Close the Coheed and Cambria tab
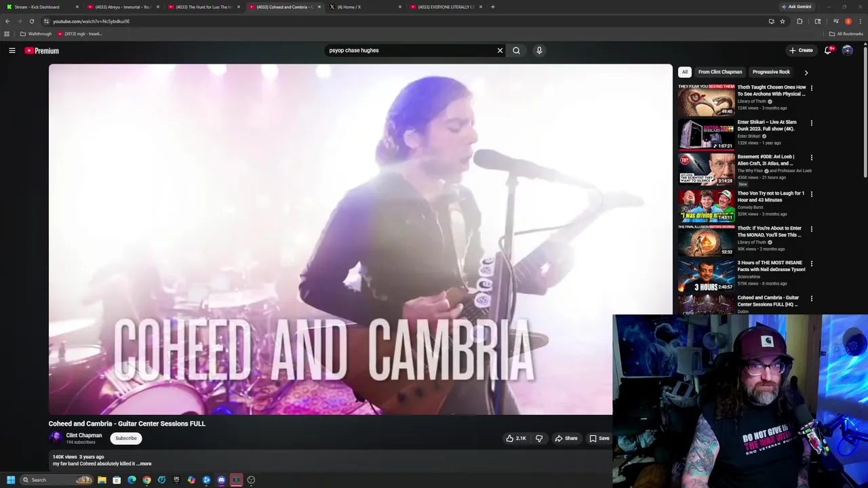The height and width of the screenshot is (488, 868). point(319,7)
